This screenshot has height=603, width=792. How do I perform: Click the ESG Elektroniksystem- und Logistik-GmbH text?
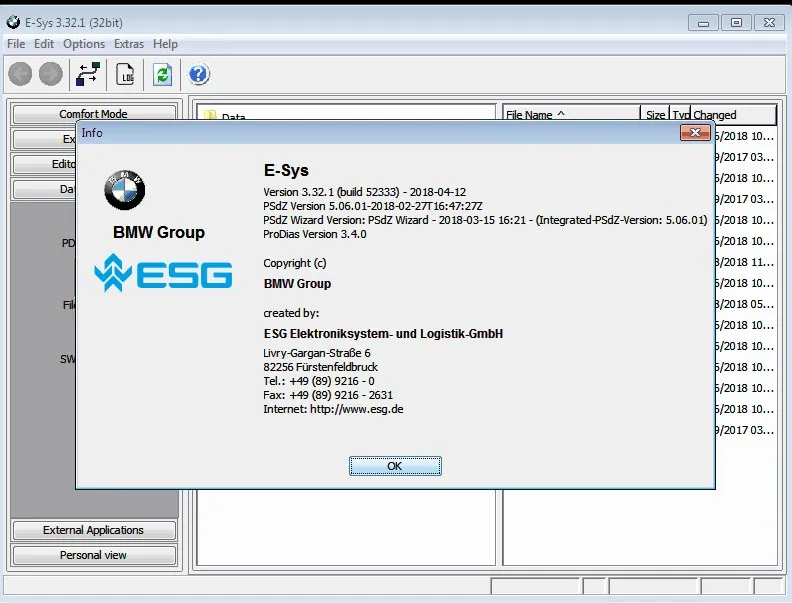(383, 334)
